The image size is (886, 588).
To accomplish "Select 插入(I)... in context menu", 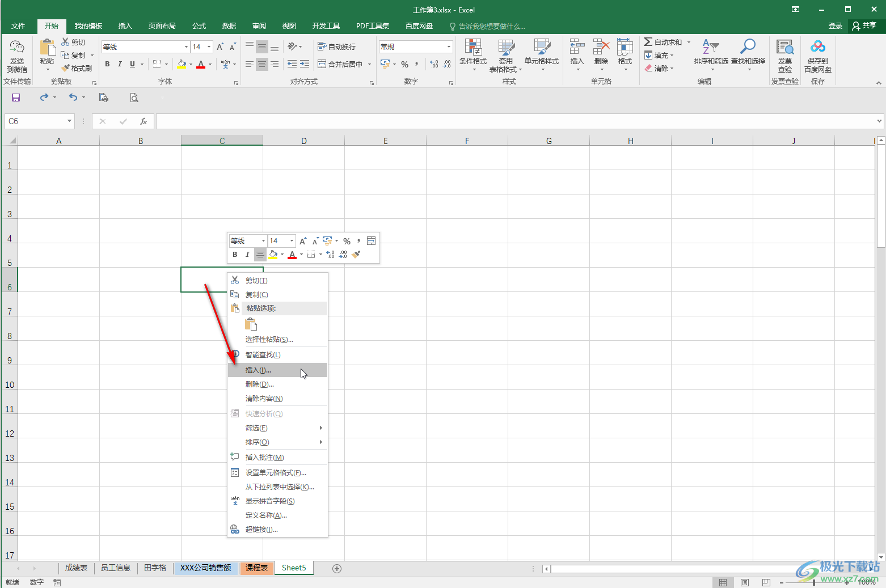I will [277, 370].
